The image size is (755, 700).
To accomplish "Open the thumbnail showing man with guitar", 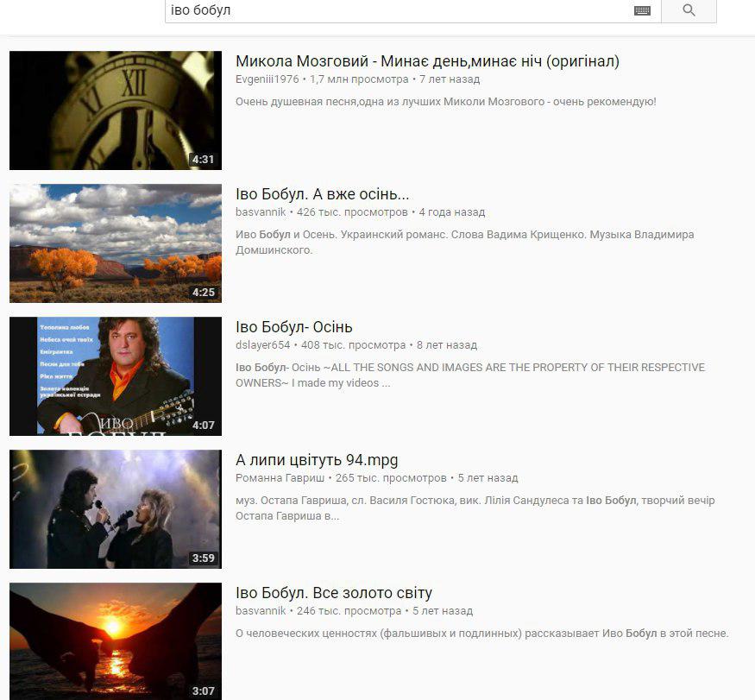I will pos(115,375).
